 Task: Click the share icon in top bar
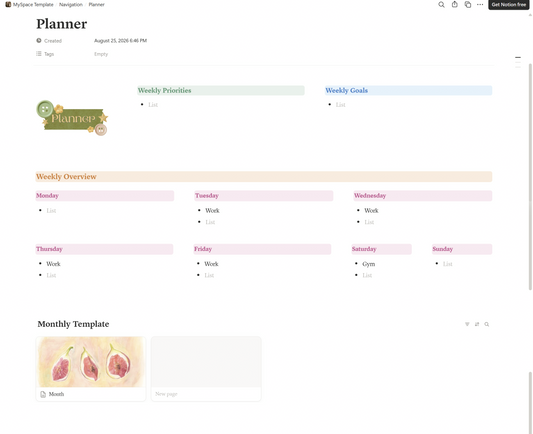(x=454, y=4)
